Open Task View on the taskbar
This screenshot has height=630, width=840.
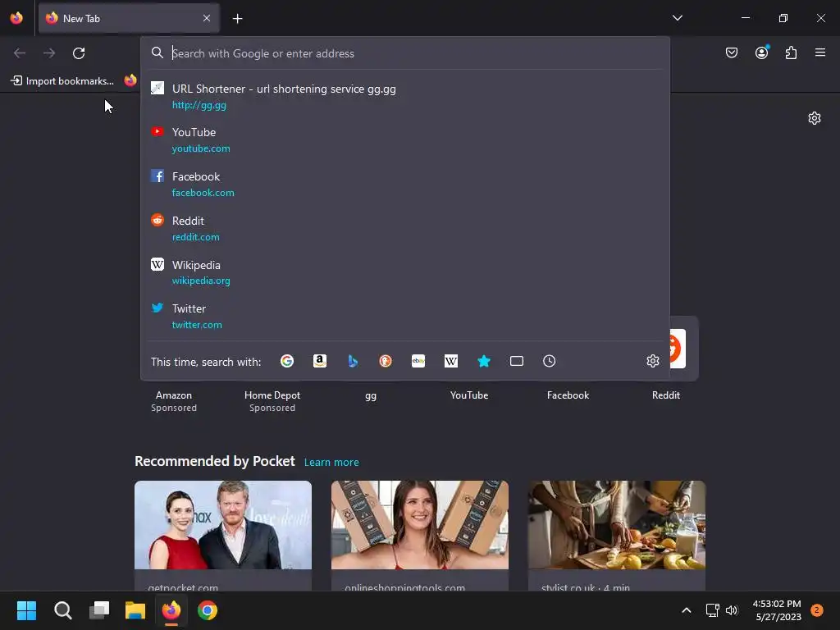click(99, 610)
